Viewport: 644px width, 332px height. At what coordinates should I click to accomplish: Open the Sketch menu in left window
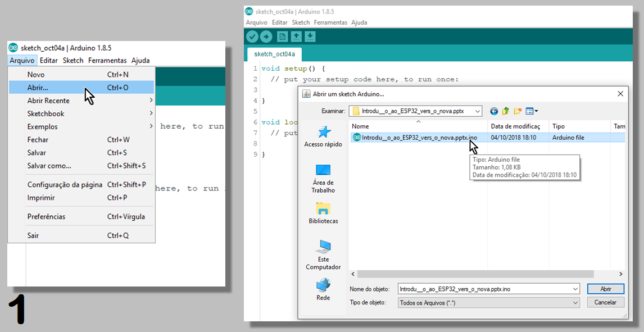pyautogui.click(x=73, y=60)
